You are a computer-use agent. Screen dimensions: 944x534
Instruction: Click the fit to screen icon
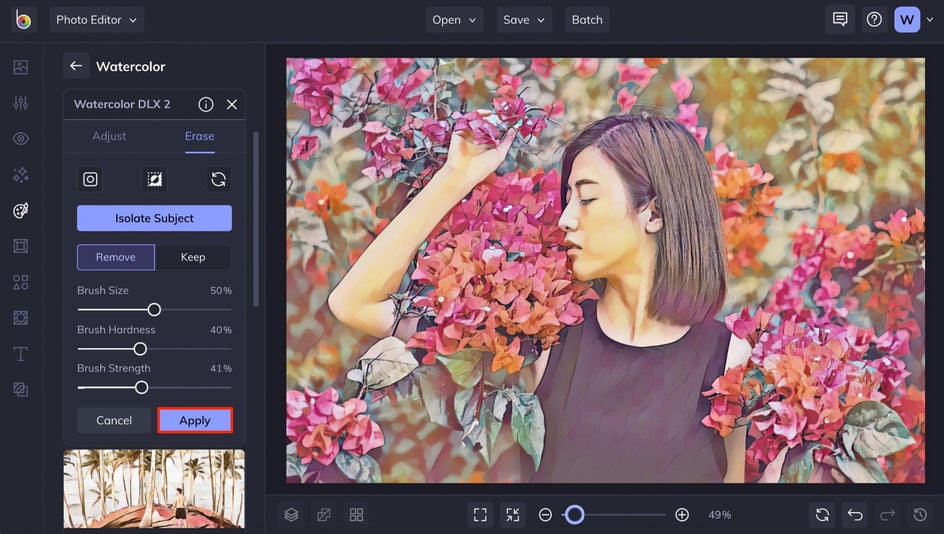[480, 515]
